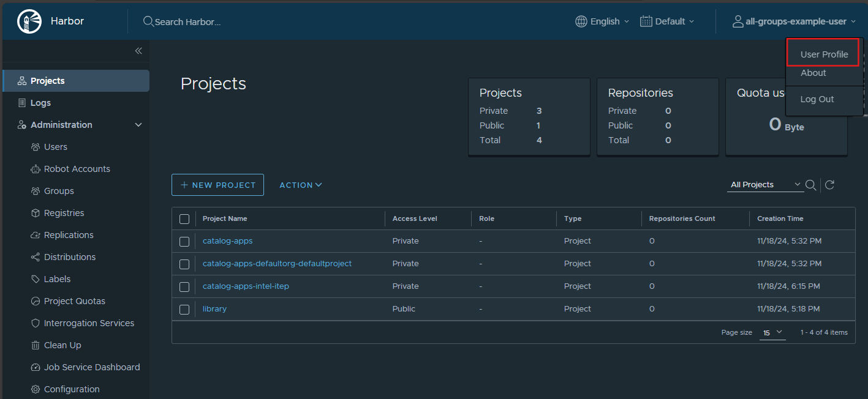Select the library project checkbox

click(184, 310)
